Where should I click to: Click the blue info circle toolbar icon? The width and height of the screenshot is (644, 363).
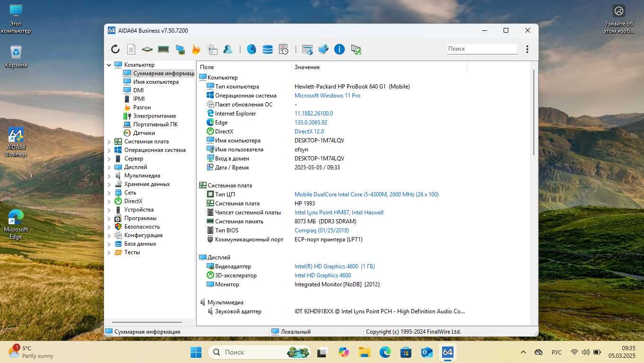click(x=339, y=49)
